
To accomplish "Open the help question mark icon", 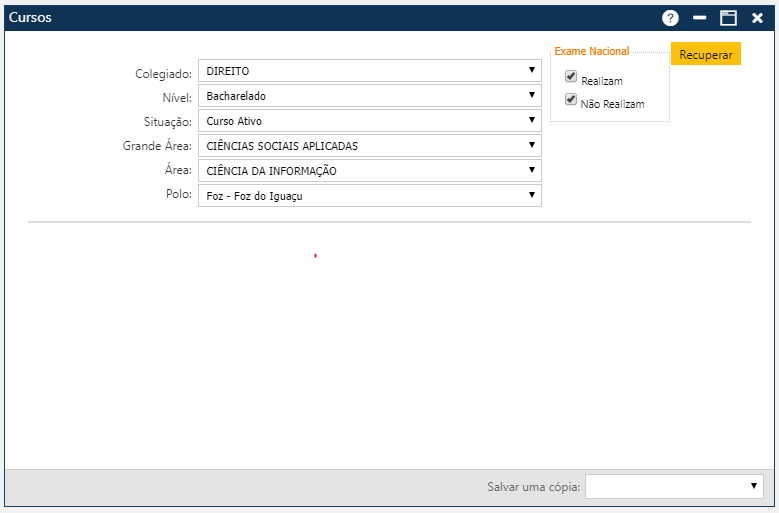I will coord(670,18).
